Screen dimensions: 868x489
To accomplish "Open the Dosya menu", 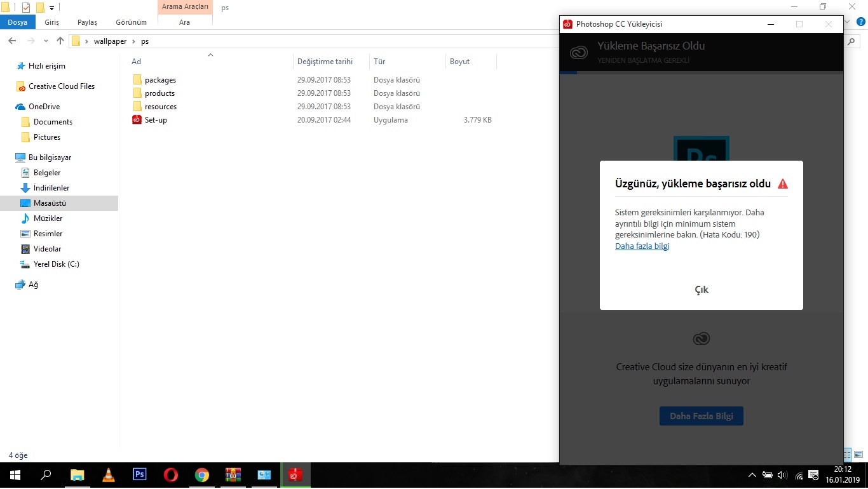I will tap(18, 22).
